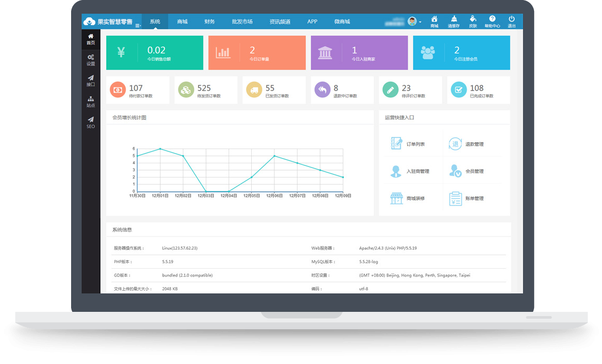Click the SEO icon in the sidebar
Image resolution: width=602 pixels, height=364 pixels.
[91, 122]
